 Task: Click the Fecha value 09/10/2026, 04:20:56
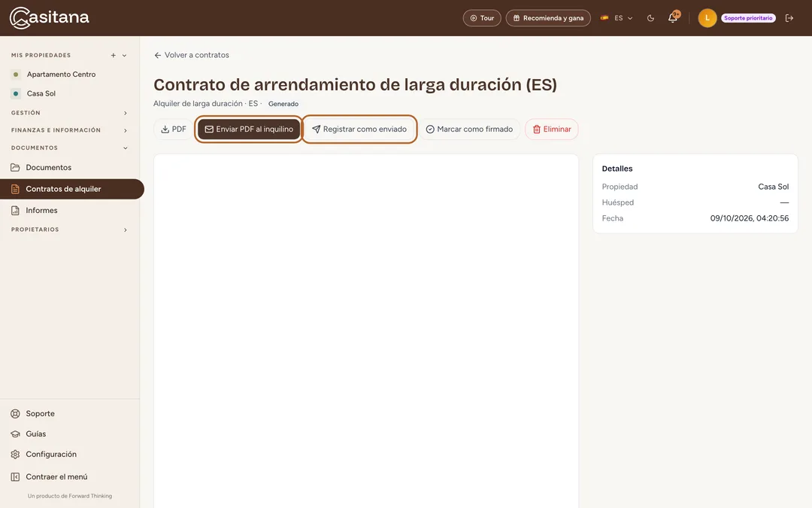750,218
